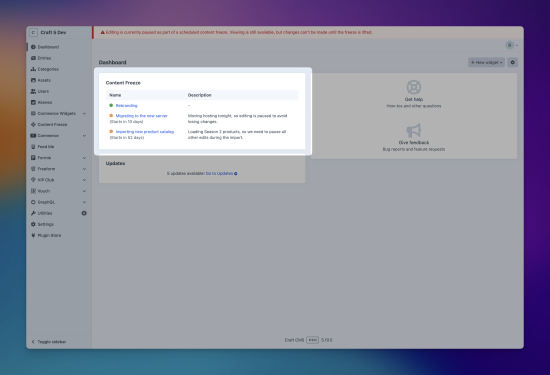This screenshot has height=375, width=550.
Task: Click the warning icon in the freeze banner
Action: (x=103, y=32)
